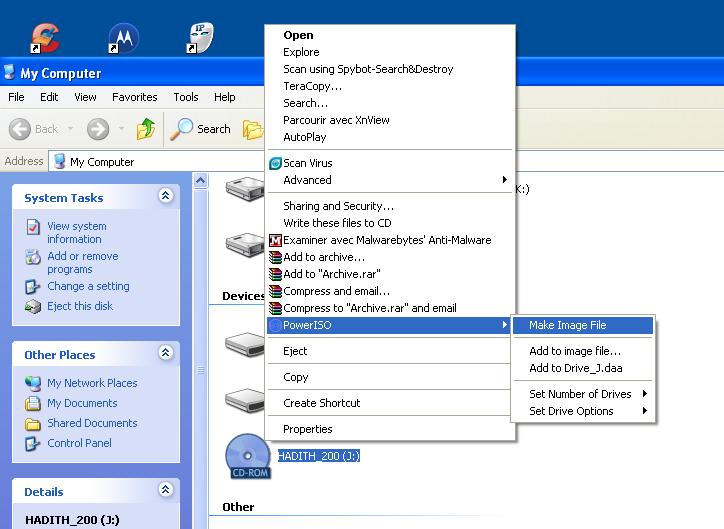The width and height of the screenshot is (724, 529).
Task: Click the View system information icon
Action: (x=33, y=227)
